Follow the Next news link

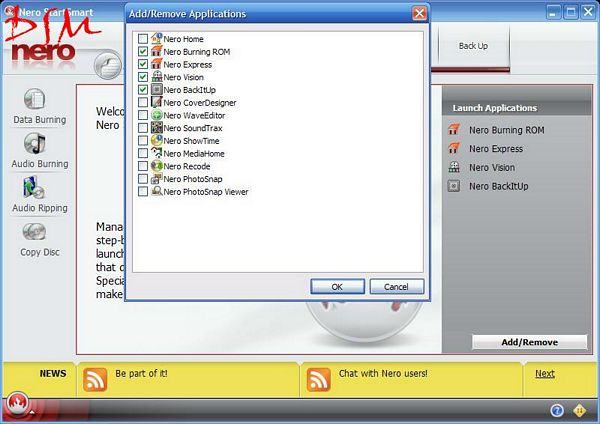[544, 374]
